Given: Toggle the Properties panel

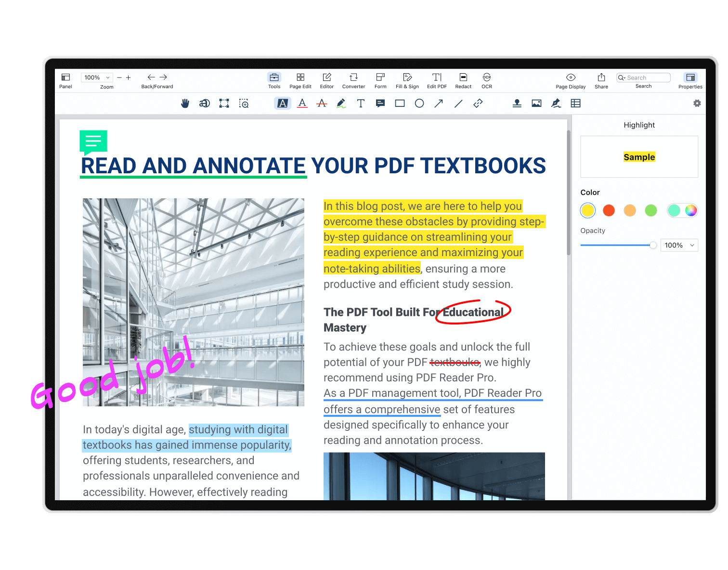Looking at the screenshot, I should click(x=690, y=80).
